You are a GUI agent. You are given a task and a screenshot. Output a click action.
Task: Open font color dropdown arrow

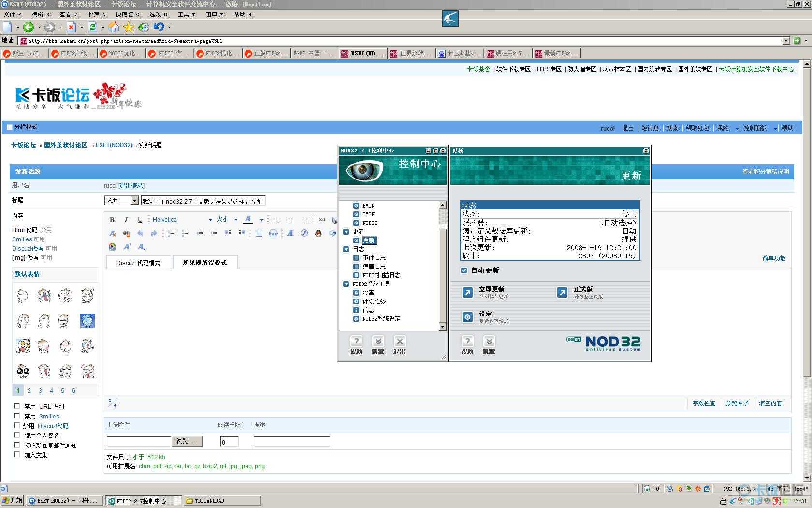[261, 220]
